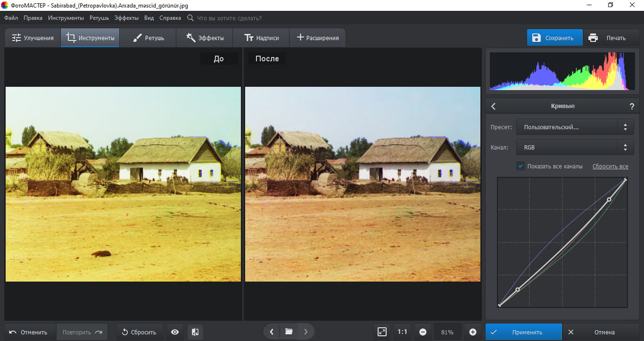Zoom out with the minus icon
The height and width of the screenshot is (341, 644).
click(423, 332)
